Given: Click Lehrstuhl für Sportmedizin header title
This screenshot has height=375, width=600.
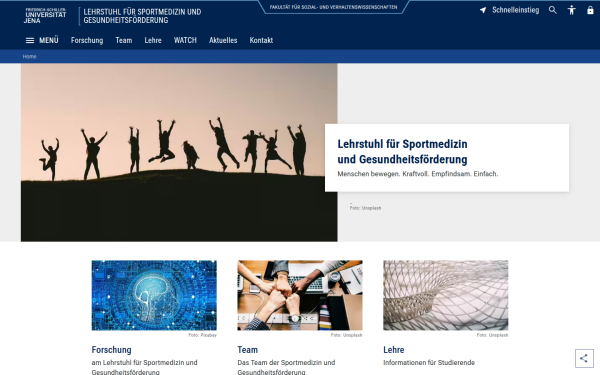Looking at the screenshot, I should coord(142,16).
